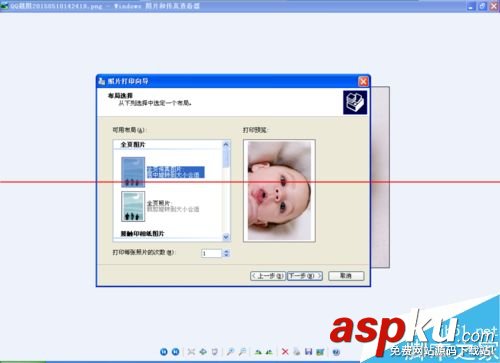Click the layout list scroll down arrow
500x363 pixels.
[226, 237]
